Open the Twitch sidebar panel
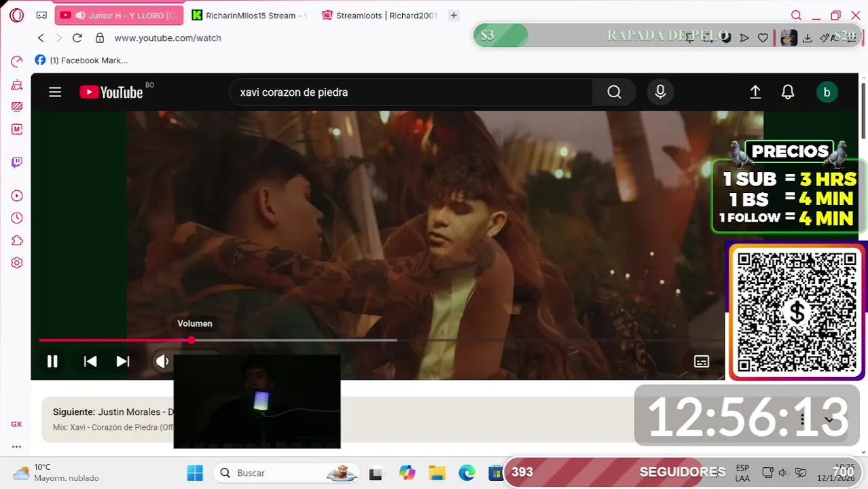868x489 pixels. [x=17, y=162]
